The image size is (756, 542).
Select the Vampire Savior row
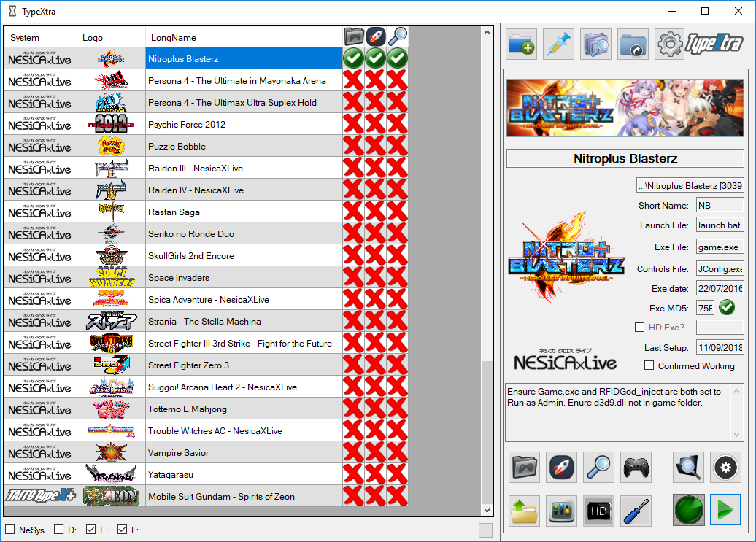click(x=244, y=453)
